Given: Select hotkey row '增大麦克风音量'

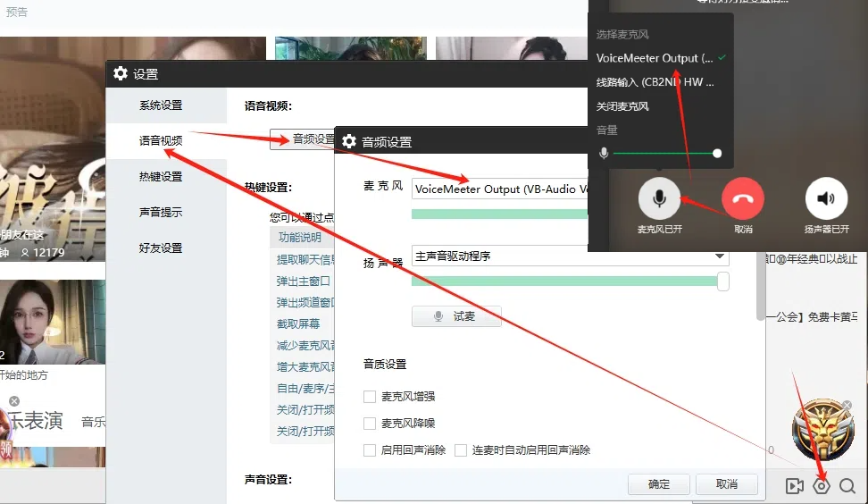Looking at the screenshot, I should coord(305,367).
